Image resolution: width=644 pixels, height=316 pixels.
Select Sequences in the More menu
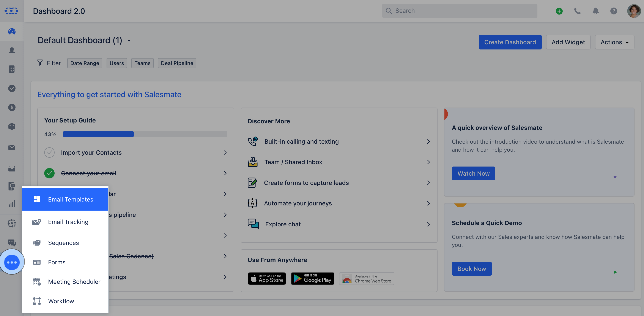click(x=65, y=243)
